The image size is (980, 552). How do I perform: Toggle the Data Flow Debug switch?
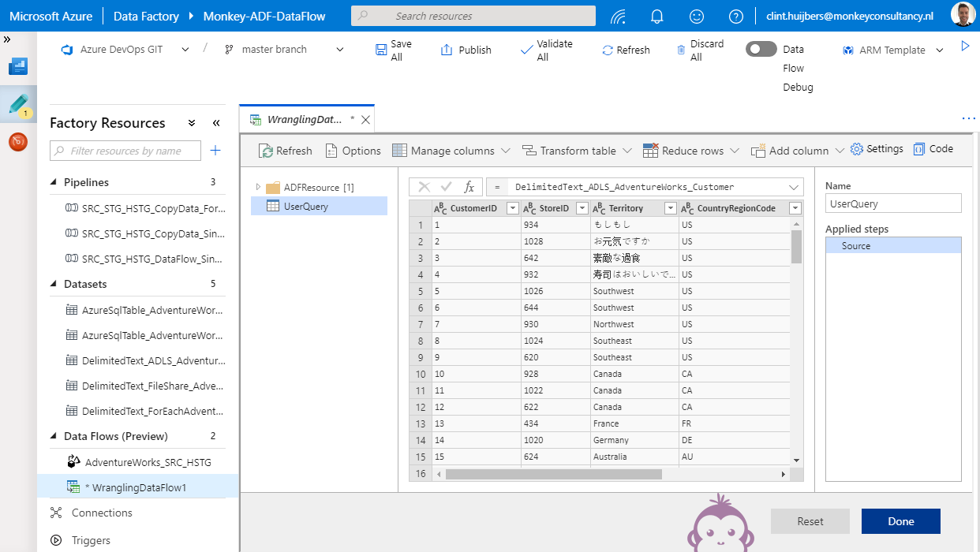[761, 49]
